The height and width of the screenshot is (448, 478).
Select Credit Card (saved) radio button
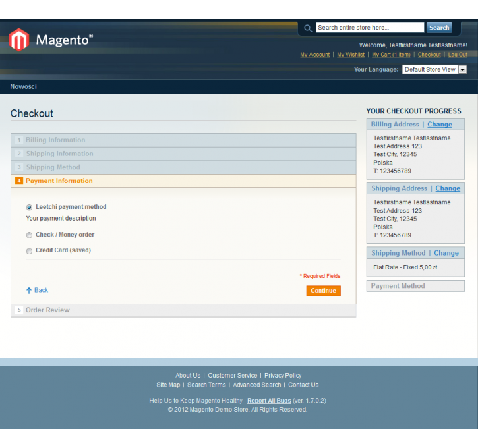click(x=29, y=250)
